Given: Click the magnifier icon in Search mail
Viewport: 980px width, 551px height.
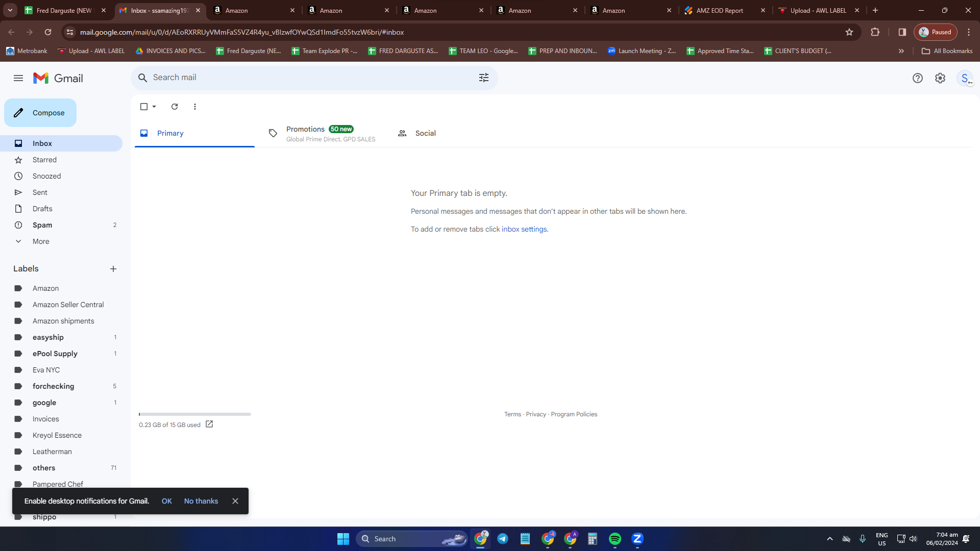Looking at the screenshot, I should 143,78.
